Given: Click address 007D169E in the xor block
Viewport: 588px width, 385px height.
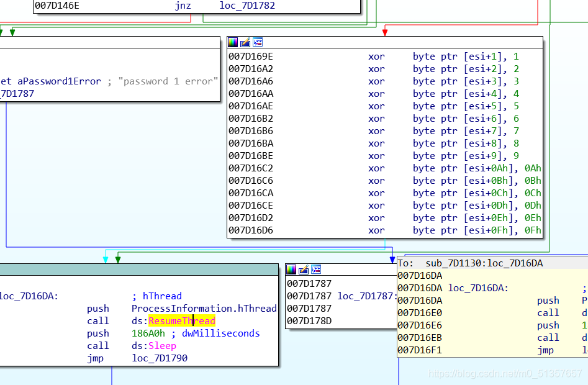Looking at the screenshot, I should [251, 57].
